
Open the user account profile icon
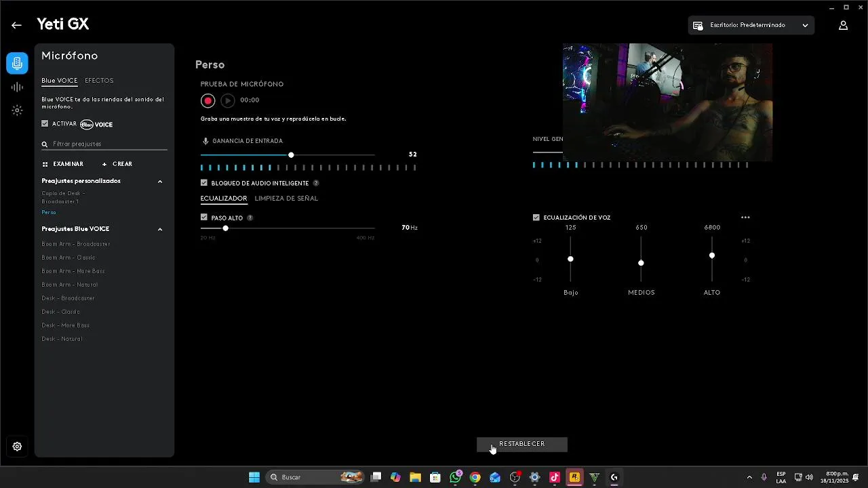(x=844, y=25)
